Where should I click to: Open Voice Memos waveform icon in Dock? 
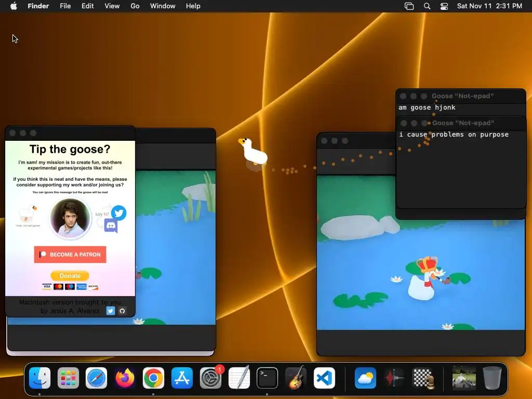click(x=394, y=378)
